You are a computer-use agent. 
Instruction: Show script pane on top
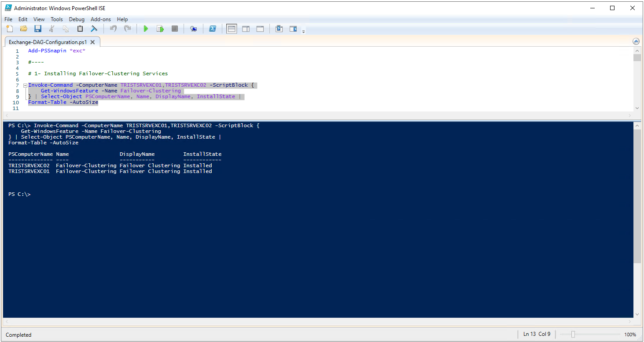[232, 29]
